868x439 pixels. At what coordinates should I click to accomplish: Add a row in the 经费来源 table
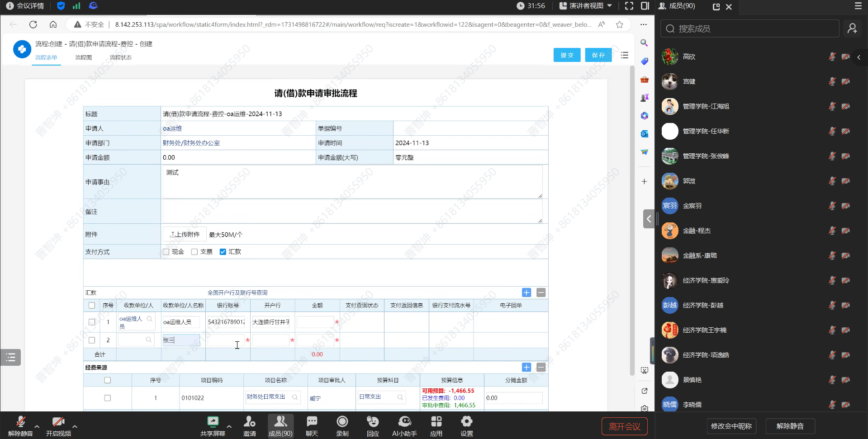(x=526, y=367)
